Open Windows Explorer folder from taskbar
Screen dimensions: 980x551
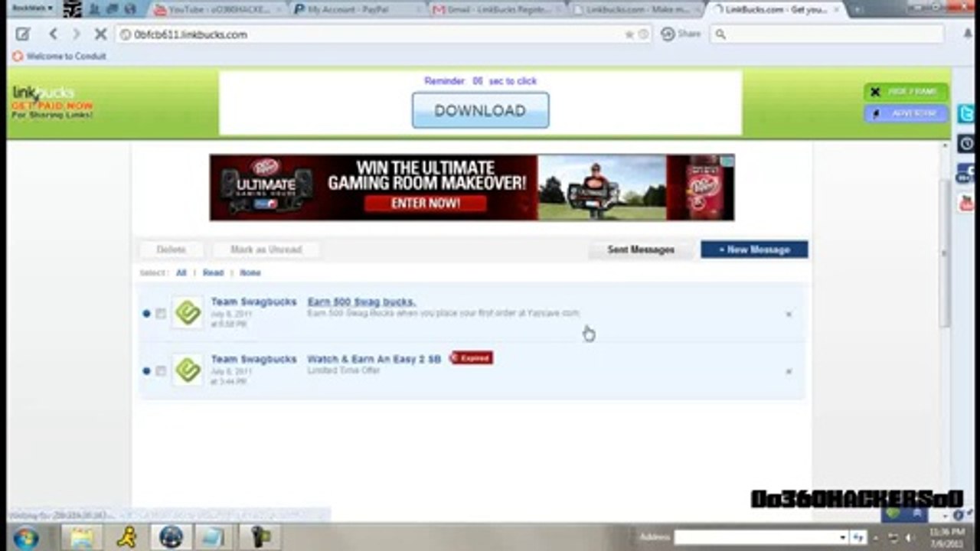point(82,537)
